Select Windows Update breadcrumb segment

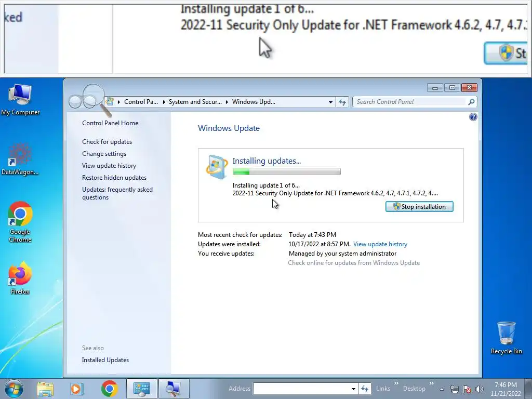point(254,102)
